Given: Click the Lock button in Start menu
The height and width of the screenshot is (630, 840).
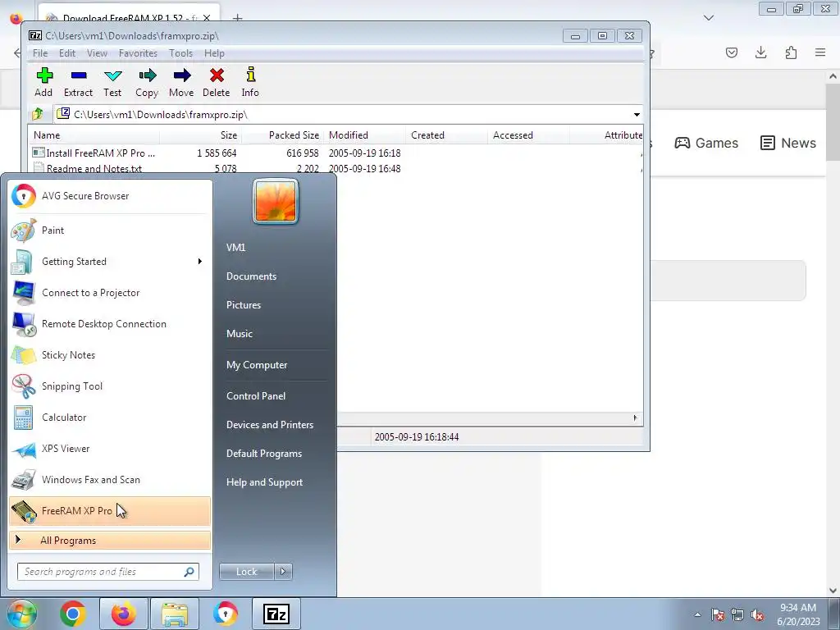Looking at the screenshot, I should click(247, 572).
